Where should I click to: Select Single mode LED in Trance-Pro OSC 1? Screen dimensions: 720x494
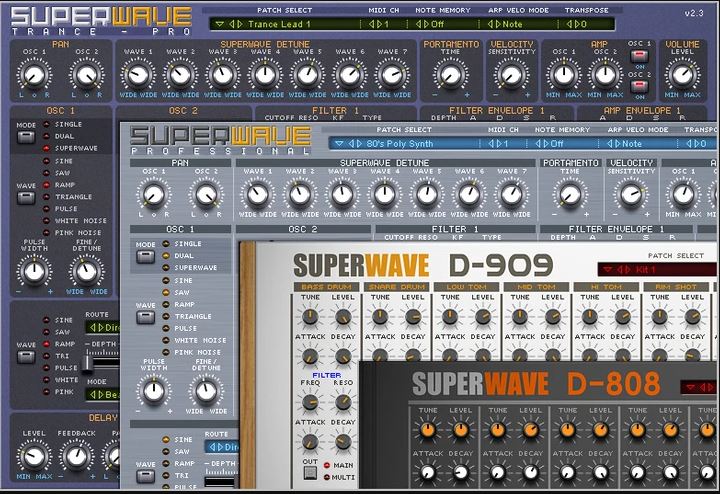click(46, 124)
